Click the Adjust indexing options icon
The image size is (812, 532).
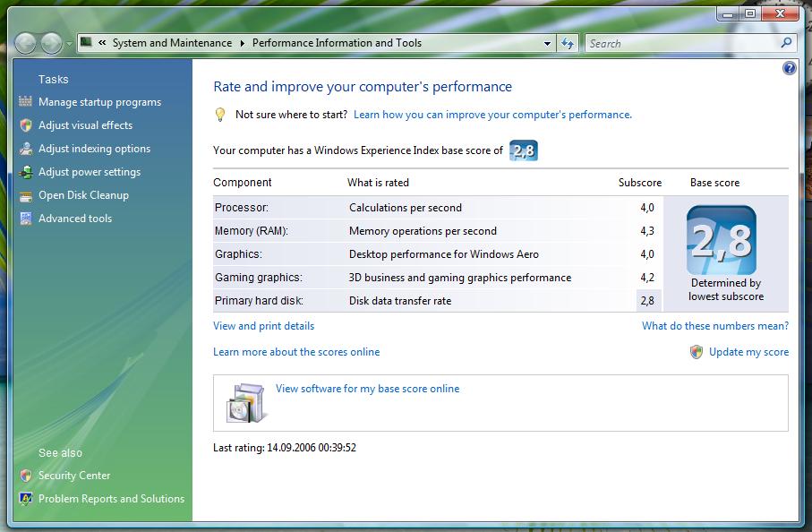click(x=26, y=149)
